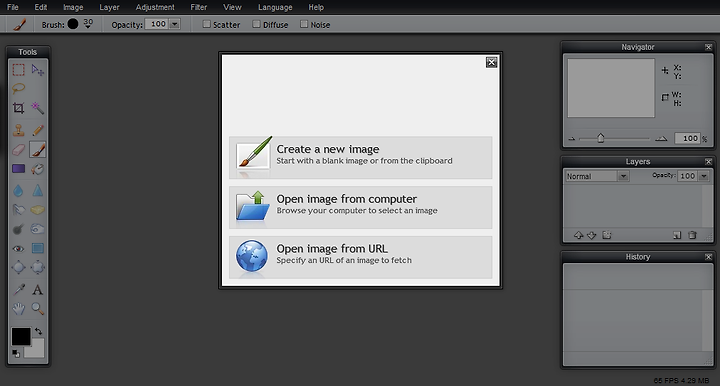Choose Open image from computer

pos(360,207)
